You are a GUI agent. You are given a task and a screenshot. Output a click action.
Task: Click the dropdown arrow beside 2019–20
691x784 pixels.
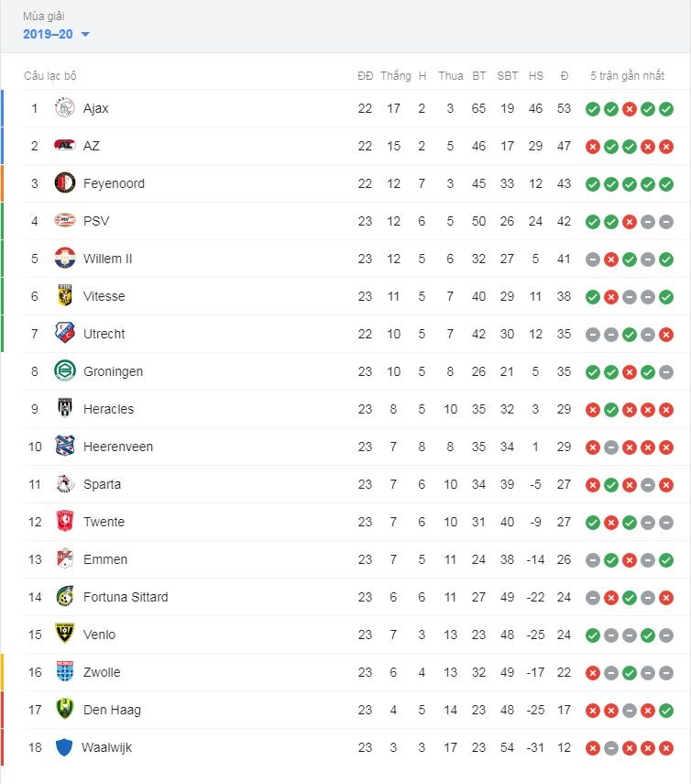(x=85, y=35)
